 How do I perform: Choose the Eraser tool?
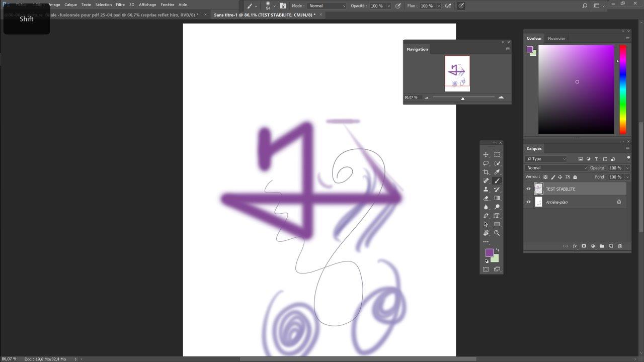point(486,198)
